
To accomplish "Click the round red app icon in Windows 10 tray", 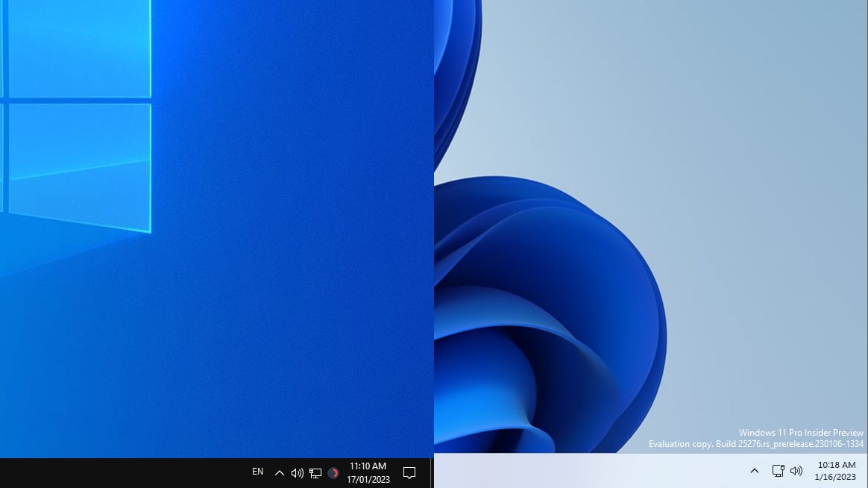I will pos(333,473).
